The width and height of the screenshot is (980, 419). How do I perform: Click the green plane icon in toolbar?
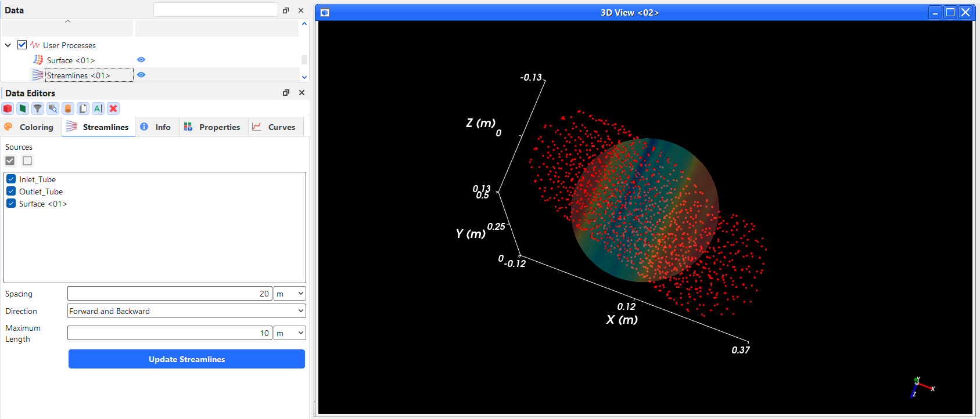(x=23, y=109)
